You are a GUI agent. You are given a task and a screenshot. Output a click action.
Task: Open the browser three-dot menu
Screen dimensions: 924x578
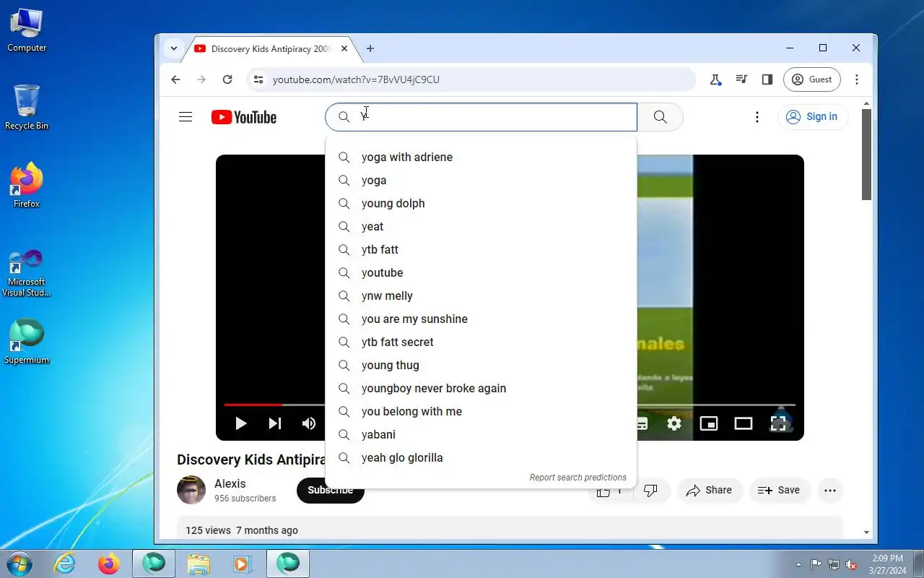point(857,79)
